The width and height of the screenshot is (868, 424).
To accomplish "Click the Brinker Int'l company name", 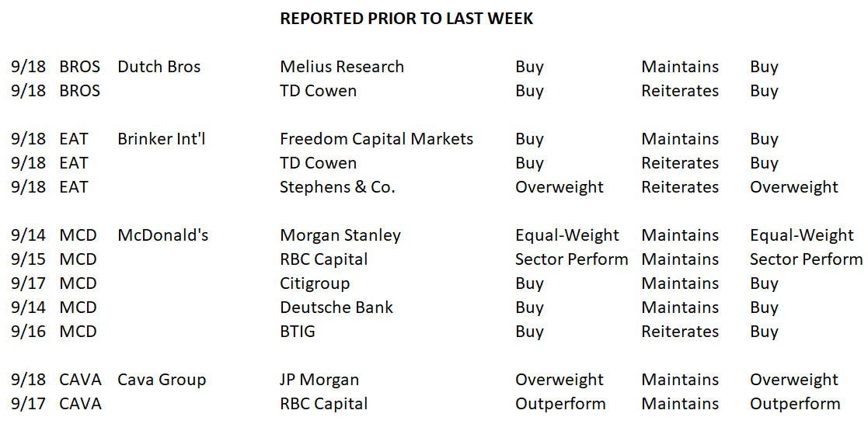I will 161,139.
